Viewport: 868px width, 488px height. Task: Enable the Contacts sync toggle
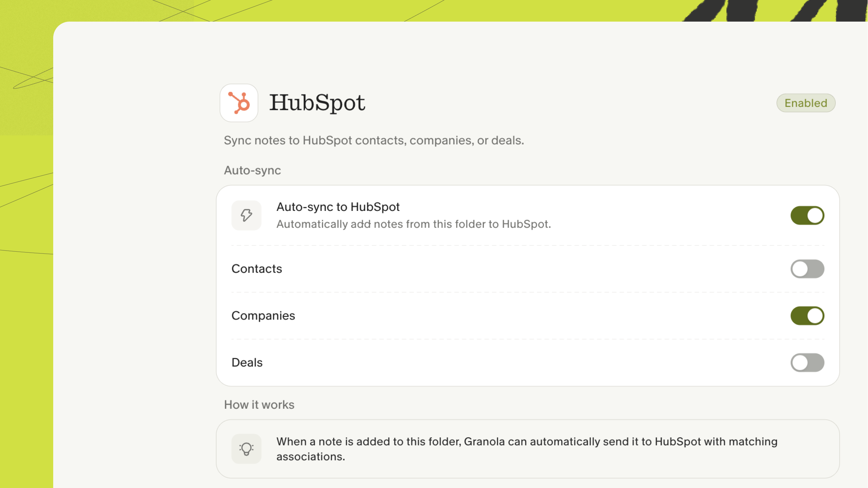tap(807, 269)
